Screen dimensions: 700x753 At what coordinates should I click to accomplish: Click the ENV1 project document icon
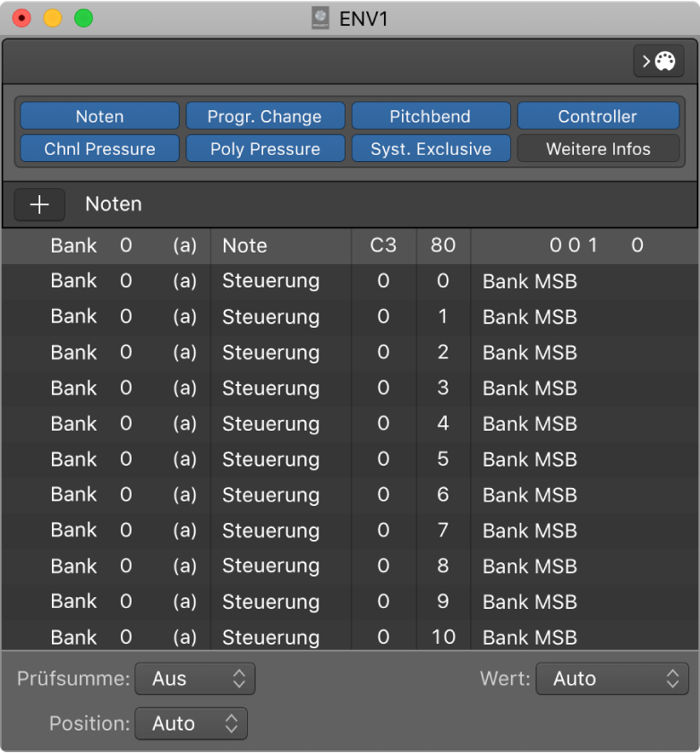[x=320, y=18]
